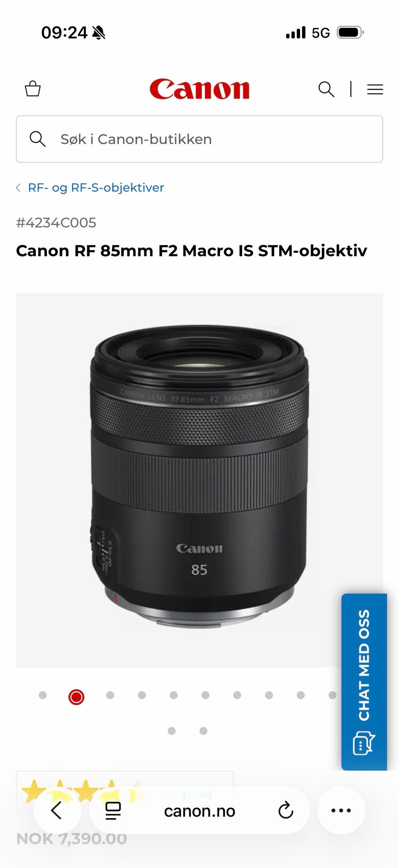
Task: Open the star rating reviews
Action: (83, 791)
